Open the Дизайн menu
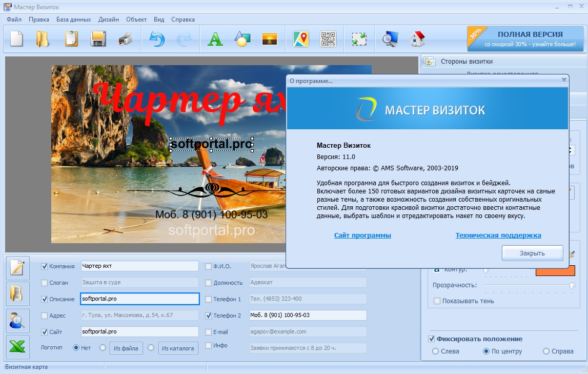 [x=109, y=19]
